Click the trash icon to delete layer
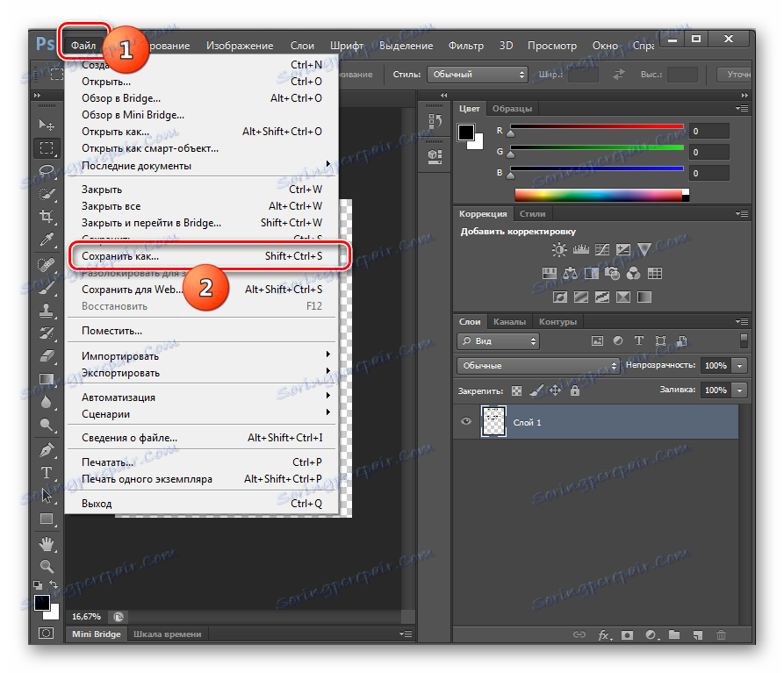The height and width of the screenshot is (673, 784). point(721,635)
